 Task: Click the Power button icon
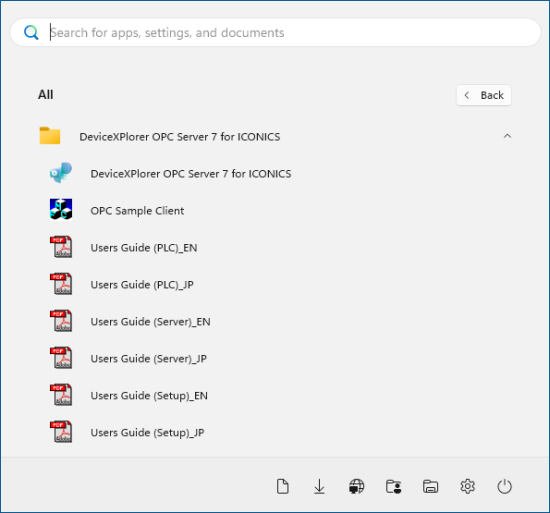point(504,487)
